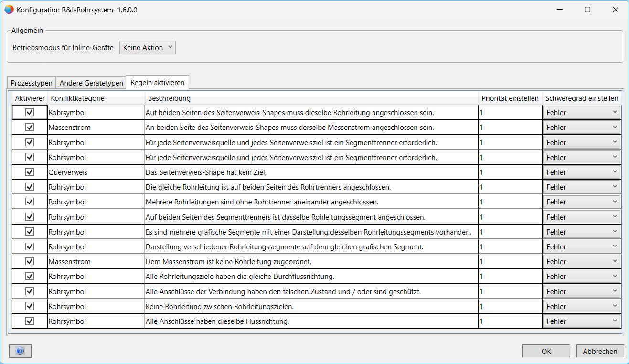Click the help question mark icon
629x364 pixels.
[20, 352]
